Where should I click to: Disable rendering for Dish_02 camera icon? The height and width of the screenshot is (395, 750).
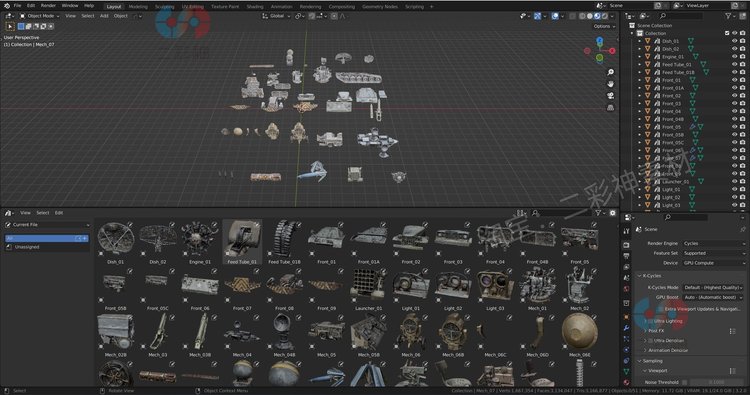pos(742,49)
